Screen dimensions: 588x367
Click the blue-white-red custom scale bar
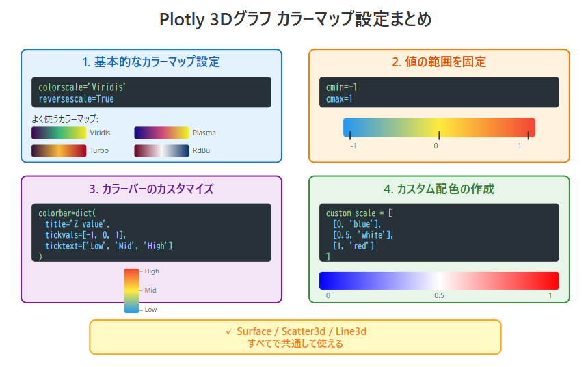tap(439, 281)
